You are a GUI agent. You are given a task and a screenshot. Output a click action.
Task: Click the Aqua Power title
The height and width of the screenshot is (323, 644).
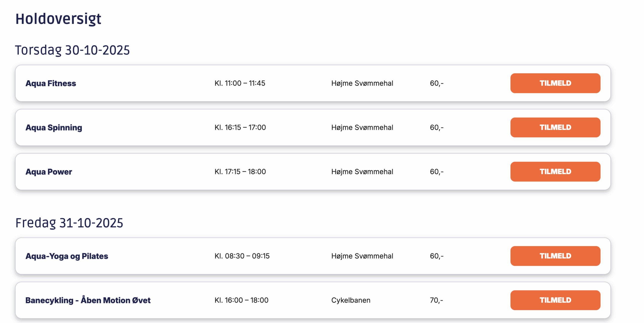click(49, 172)
